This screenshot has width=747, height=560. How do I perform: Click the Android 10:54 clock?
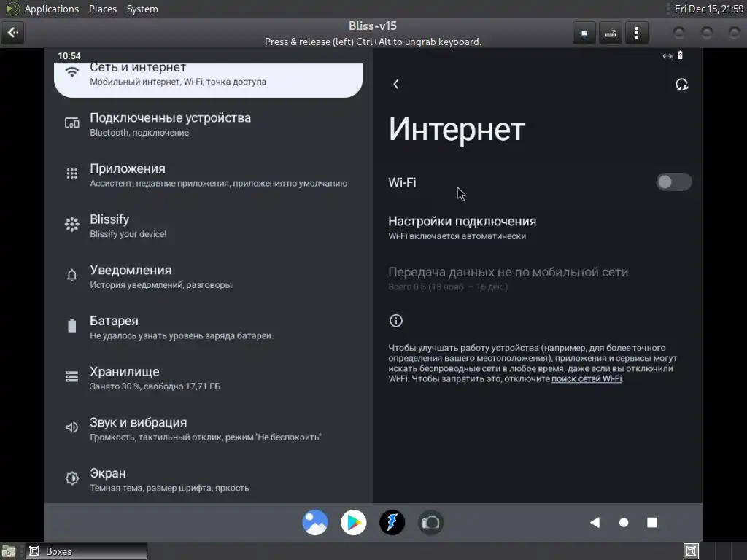click(69, 55)
